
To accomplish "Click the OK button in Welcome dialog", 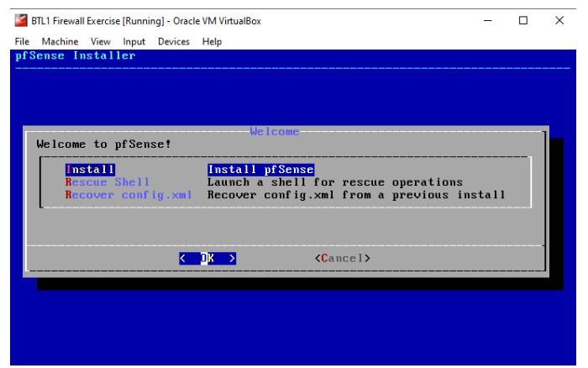I will coord(207,258).
